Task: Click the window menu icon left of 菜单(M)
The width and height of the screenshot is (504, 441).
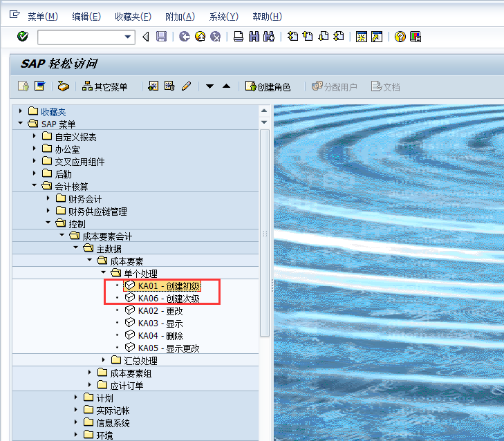Action: (x=15, y=15)
